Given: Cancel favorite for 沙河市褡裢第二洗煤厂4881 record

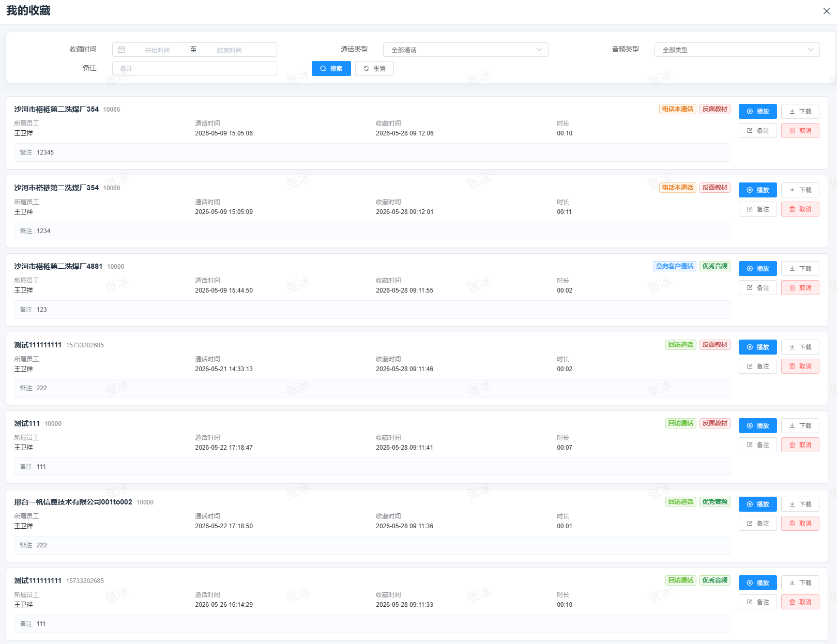Looking at the screenshot, I should pos(800,287).
